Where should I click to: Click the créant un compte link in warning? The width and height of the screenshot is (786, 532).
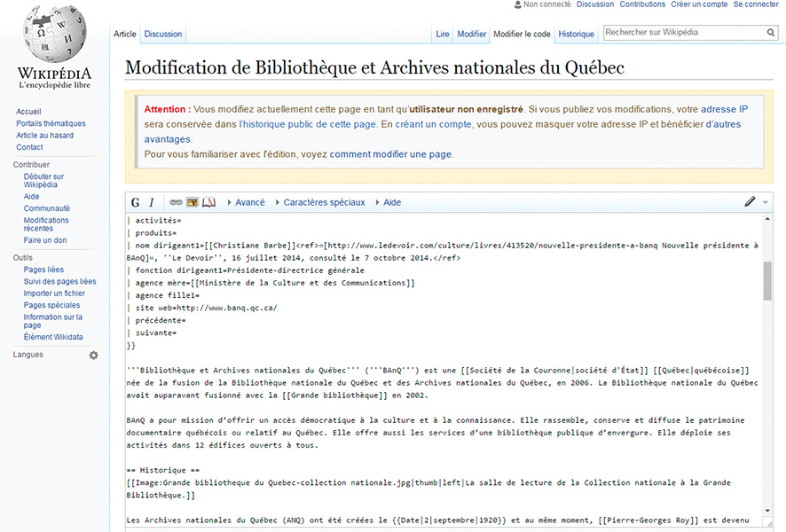tap(434, 124)
